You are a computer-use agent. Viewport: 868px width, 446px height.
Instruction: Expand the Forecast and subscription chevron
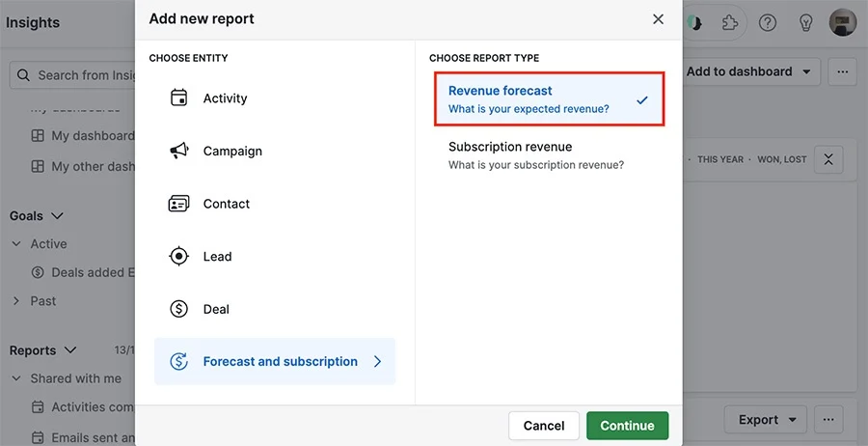click(377, 362)
